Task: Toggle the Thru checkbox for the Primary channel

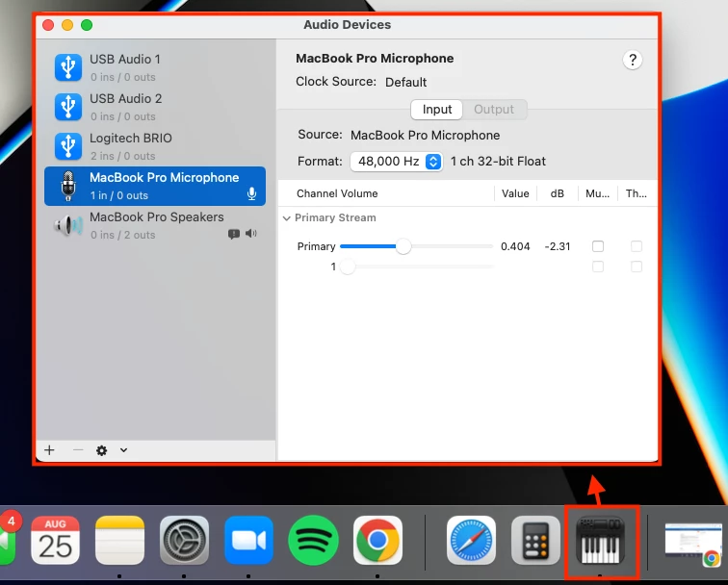Action: (637, 246)
